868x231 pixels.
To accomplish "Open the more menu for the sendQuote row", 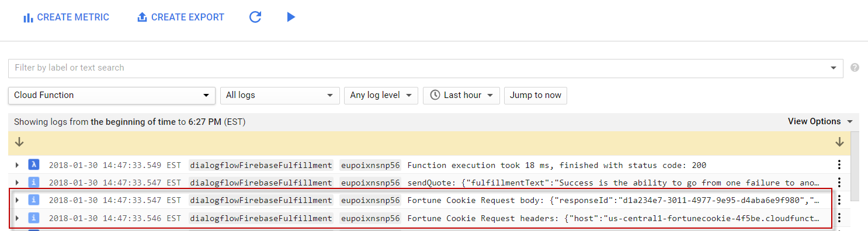I will pos(839,183).
